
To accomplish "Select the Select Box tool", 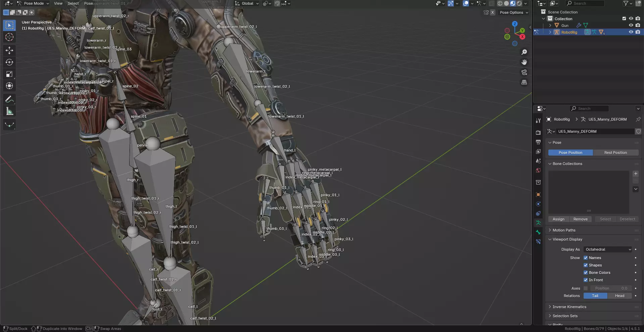I will (x=9, y=25).
